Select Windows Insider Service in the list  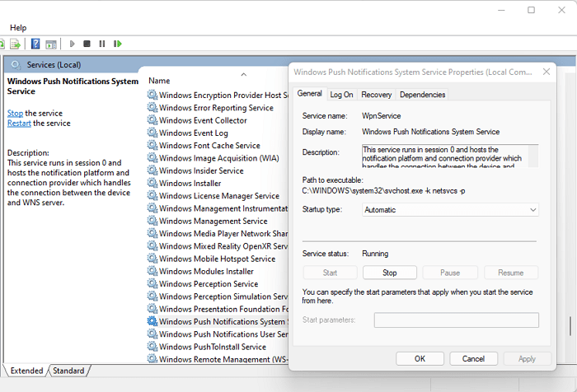(x=201, y=170)
